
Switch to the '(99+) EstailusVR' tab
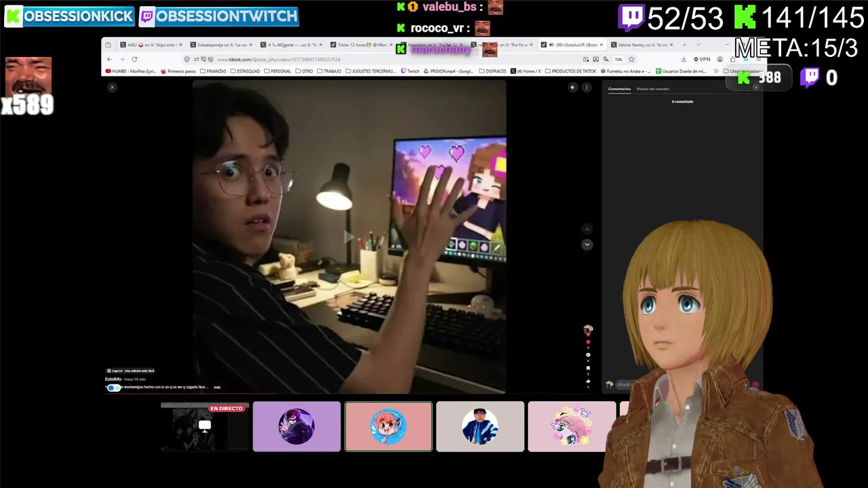point(572,45)
